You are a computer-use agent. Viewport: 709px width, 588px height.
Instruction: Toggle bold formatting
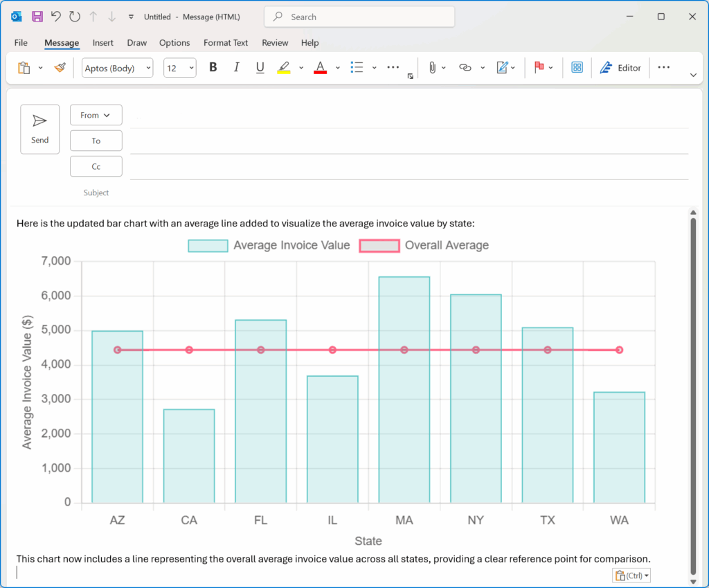tap(213, 67)
